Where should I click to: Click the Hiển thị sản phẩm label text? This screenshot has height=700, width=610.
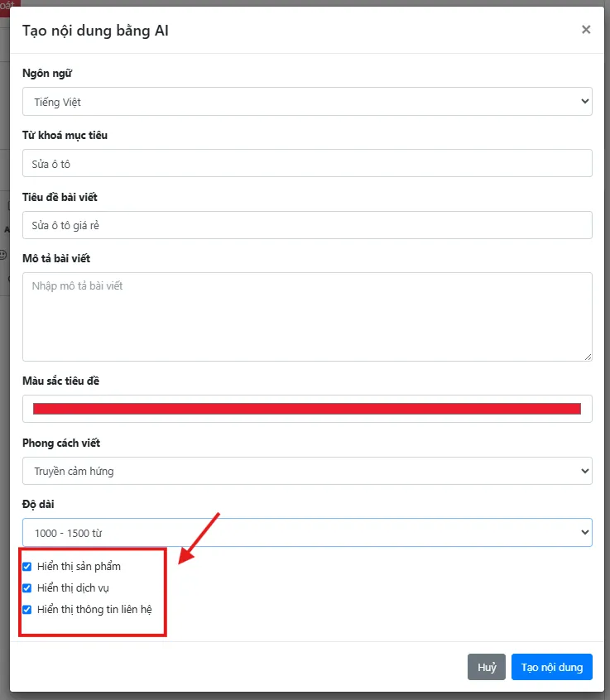(79, 567)
